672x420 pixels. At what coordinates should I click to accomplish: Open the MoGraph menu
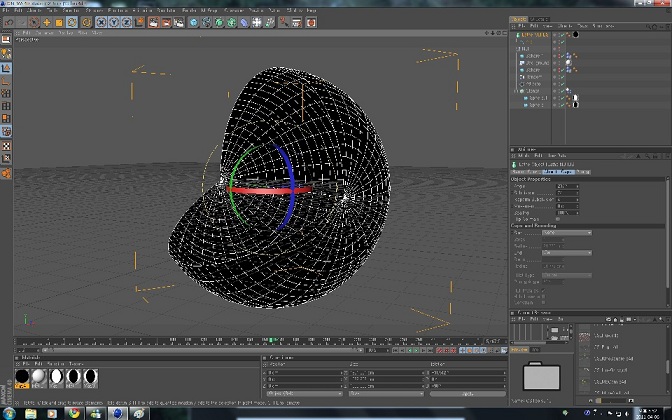209,10
